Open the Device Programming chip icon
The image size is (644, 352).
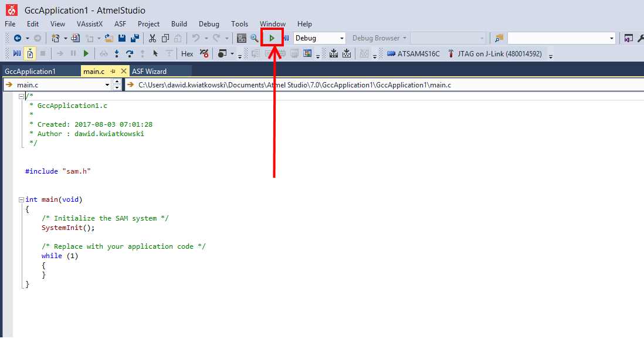[242, 38]
